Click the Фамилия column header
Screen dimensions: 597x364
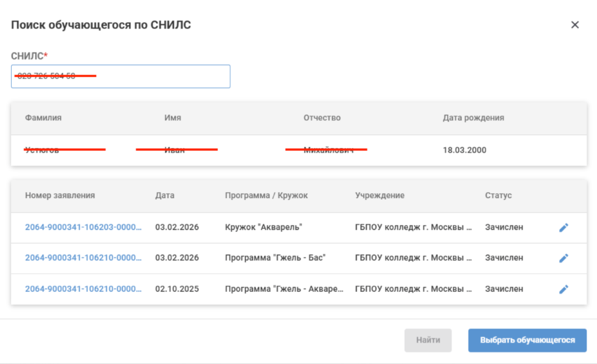coord(43,118)
